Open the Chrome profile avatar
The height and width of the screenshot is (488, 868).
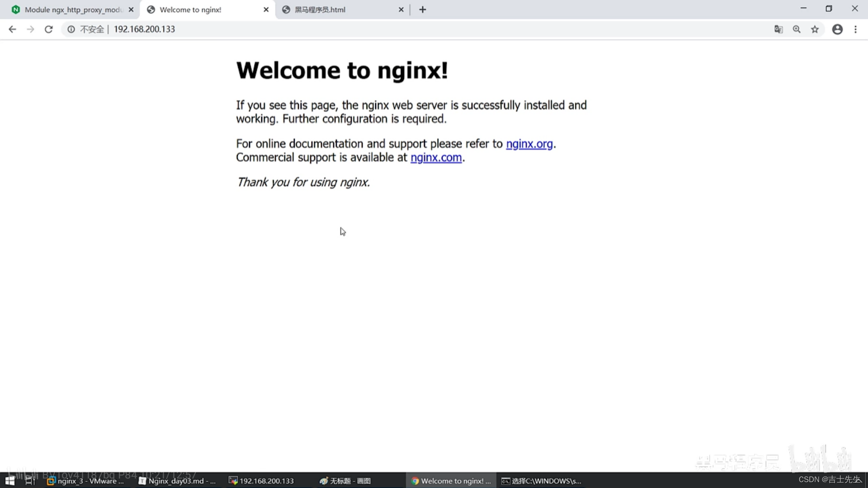pos(837,29)
